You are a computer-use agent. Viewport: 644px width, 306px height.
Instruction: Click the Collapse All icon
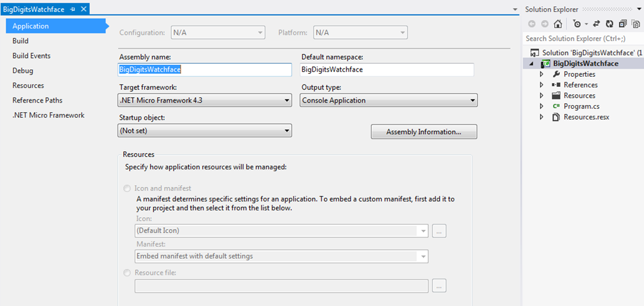623,24
